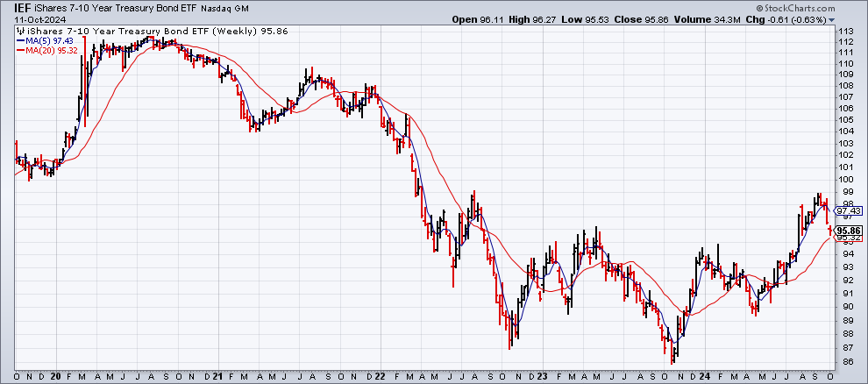Image resolution: width=868 pixels, height=384 pixels.
Task: Click the 112 label on the price axis
Action: [844, 42]
